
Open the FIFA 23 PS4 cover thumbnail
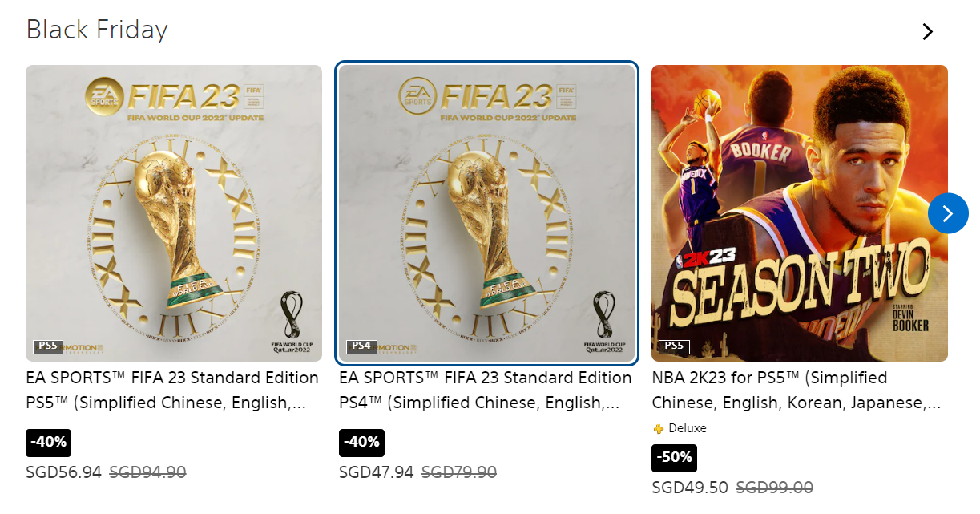click(486, 213)
